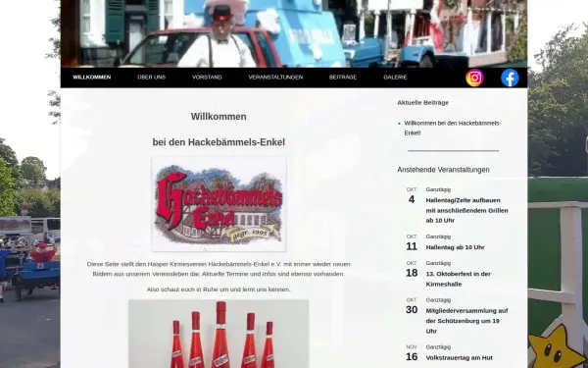
Task: Open event 'Volkstrauertag am Hut'
Action: 460,357
